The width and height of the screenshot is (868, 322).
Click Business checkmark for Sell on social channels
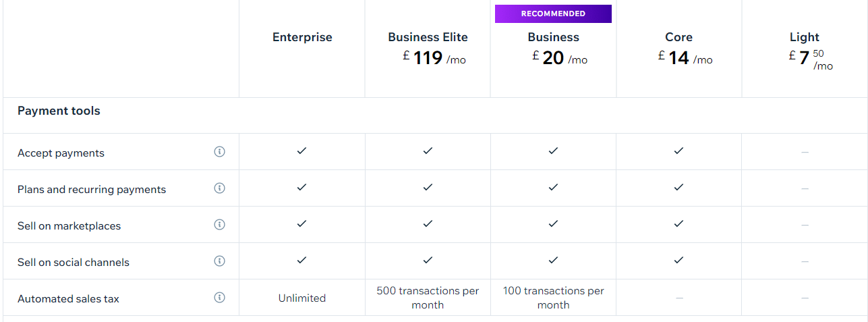pos(554,261)
